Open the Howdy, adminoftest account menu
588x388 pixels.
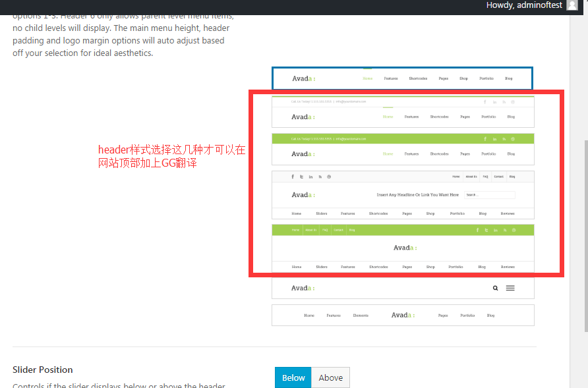pyautogui.click(x=532, y=5)
